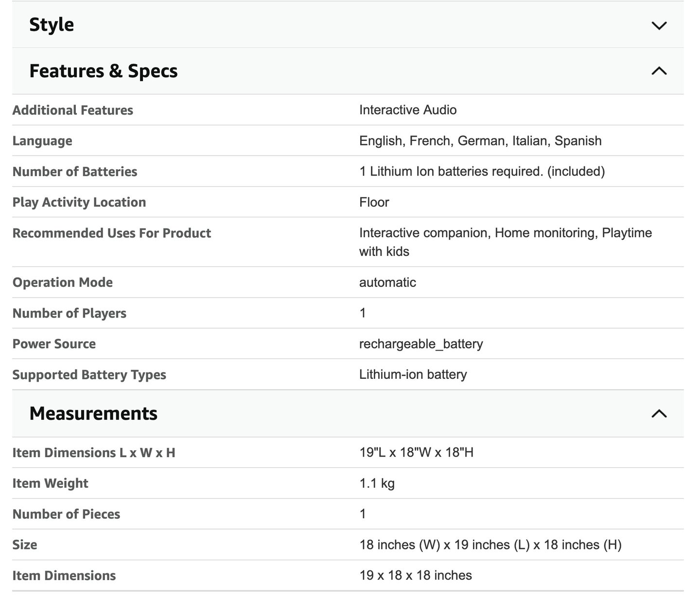This screenshot has height=602, width=700.
Task: Select the Number of Batteries label
Action: (x=75, y=172)
